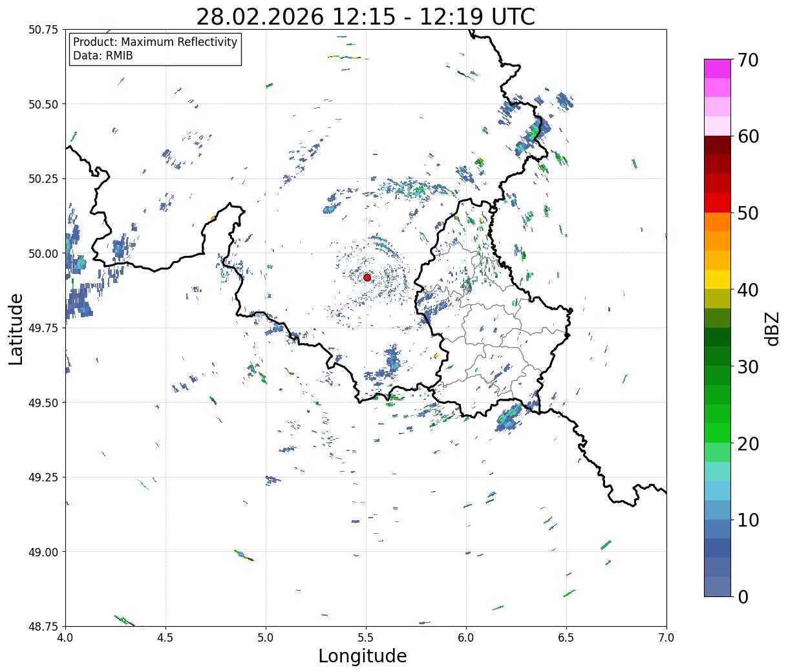788x672 pixels.
Task: Click the magenta swatch just below the 70 tick
Action: (718, 68)
